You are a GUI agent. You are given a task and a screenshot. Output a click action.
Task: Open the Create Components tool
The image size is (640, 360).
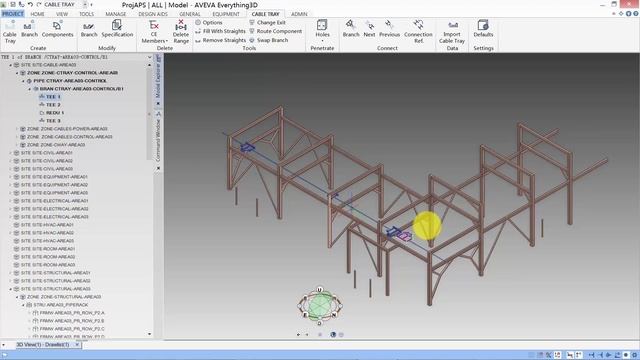[58, 29]
